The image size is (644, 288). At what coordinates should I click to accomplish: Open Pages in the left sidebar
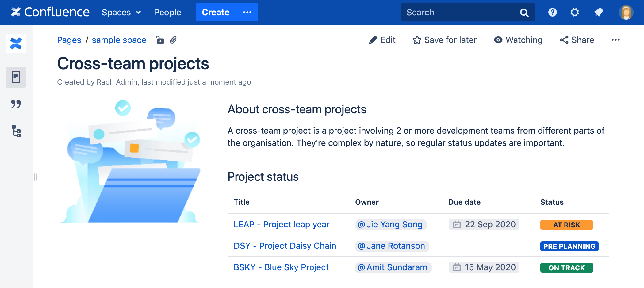(16, 77)
